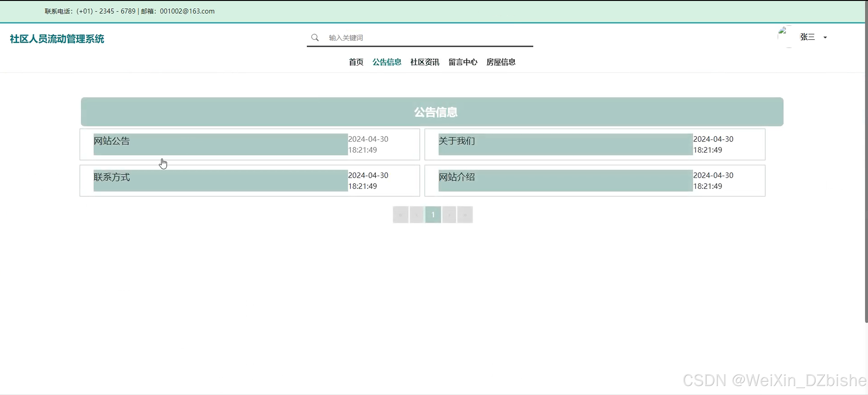
Task: Open the 关于我们 announcement
Action: [x=456, y=141]
